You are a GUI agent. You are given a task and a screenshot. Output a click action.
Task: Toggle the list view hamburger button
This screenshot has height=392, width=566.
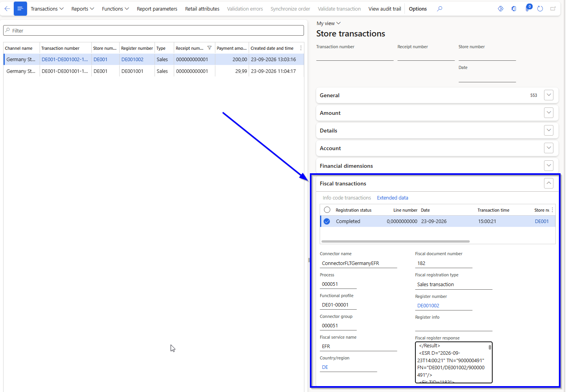(x=20, y=9)
